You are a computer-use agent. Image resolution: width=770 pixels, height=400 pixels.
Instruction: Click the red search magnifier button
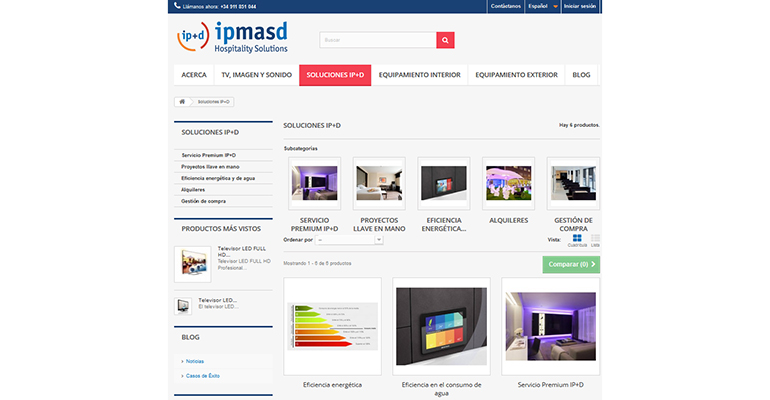point(445,40)
